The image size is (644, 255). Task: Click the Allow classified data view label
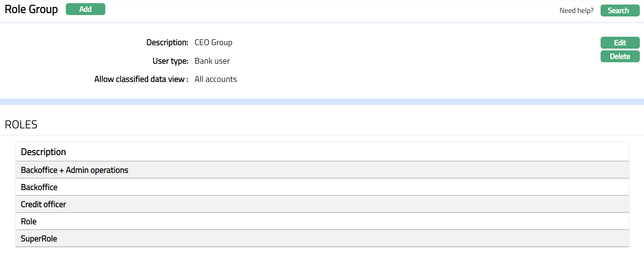click(141, 79)
